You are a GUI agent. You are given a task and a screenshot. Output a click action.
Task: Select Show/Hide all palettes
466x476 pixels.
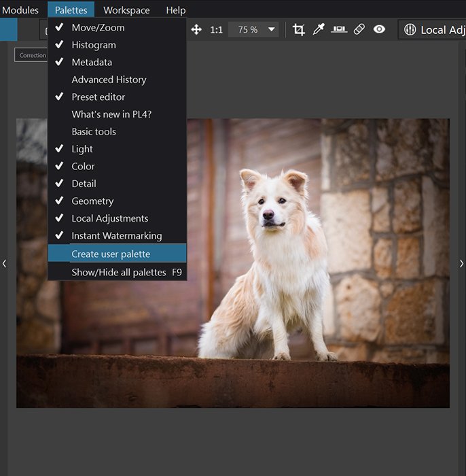(x=119, y=272)
